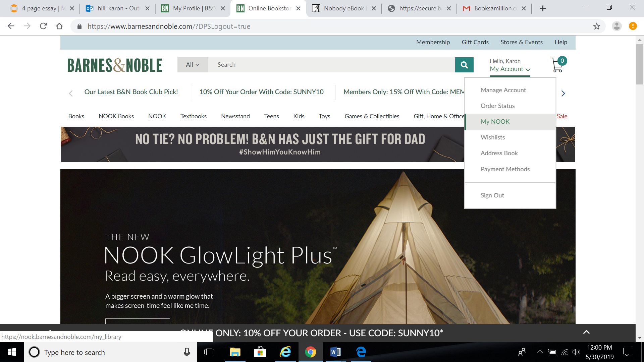Click the Barnes & Noble search field
644x362 pixels.
(x=331, y=65)
